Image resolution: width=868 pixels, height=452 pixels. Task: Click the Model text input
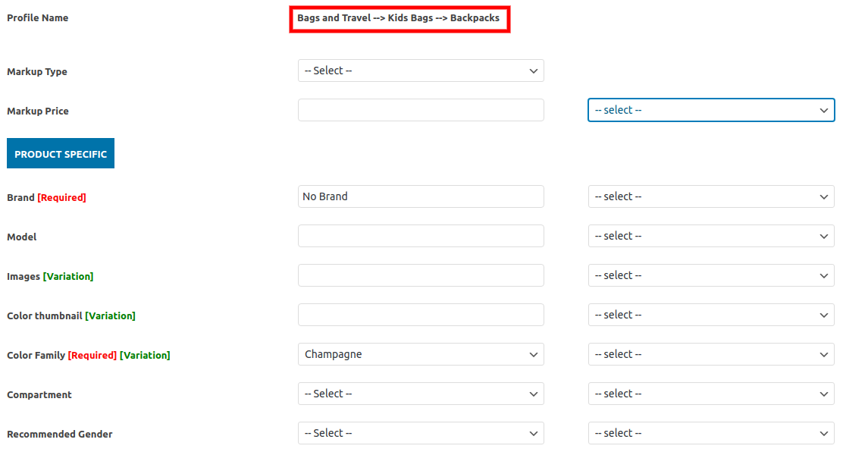tap(421, 236)
